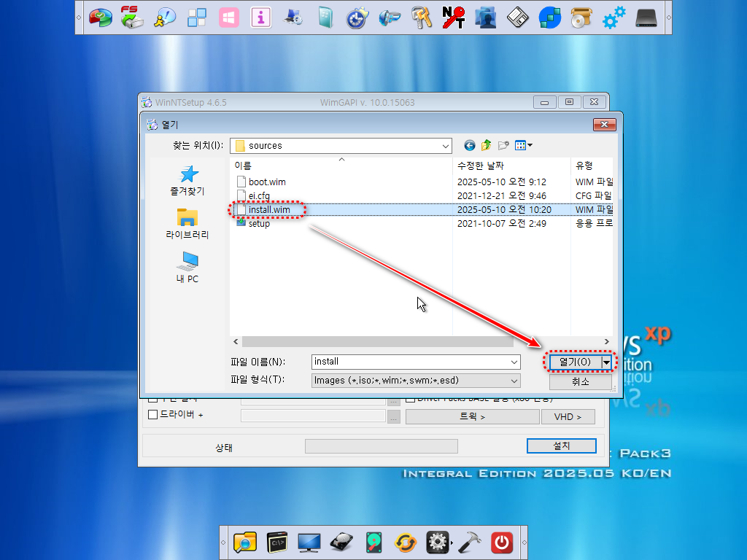Expand the sources location dropdown
This screenshot has width=747, height=560.
click(446, 146)
